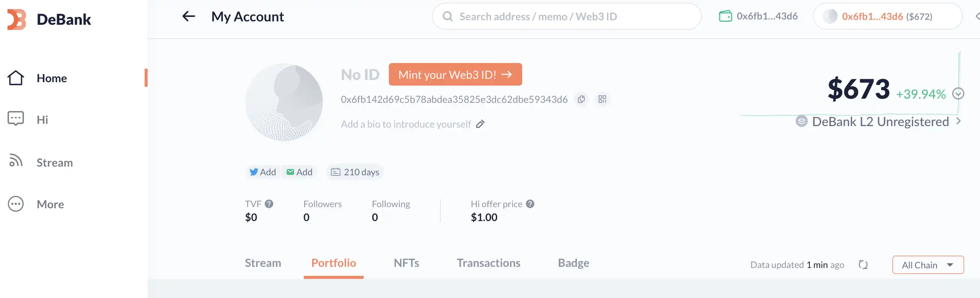
Task: Open the TVF help tooltip
Action: (x=269, y=203)
